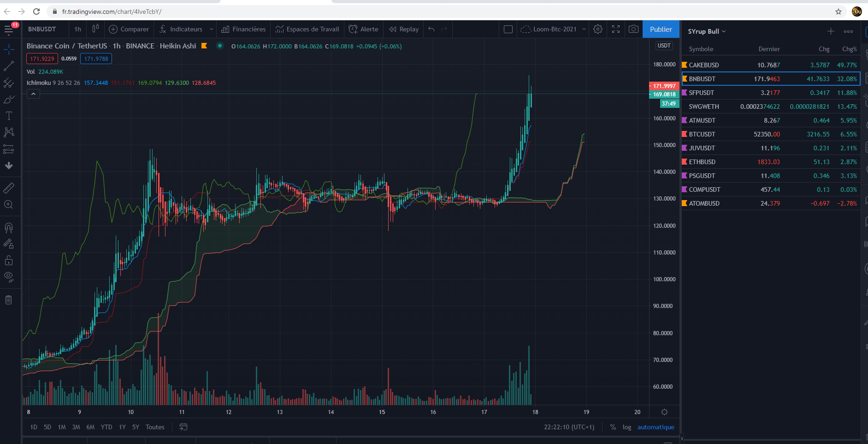This screenshot has width=868, height=444.
Task: Open the Comparer symbol dialog
Action: point(129,29)
